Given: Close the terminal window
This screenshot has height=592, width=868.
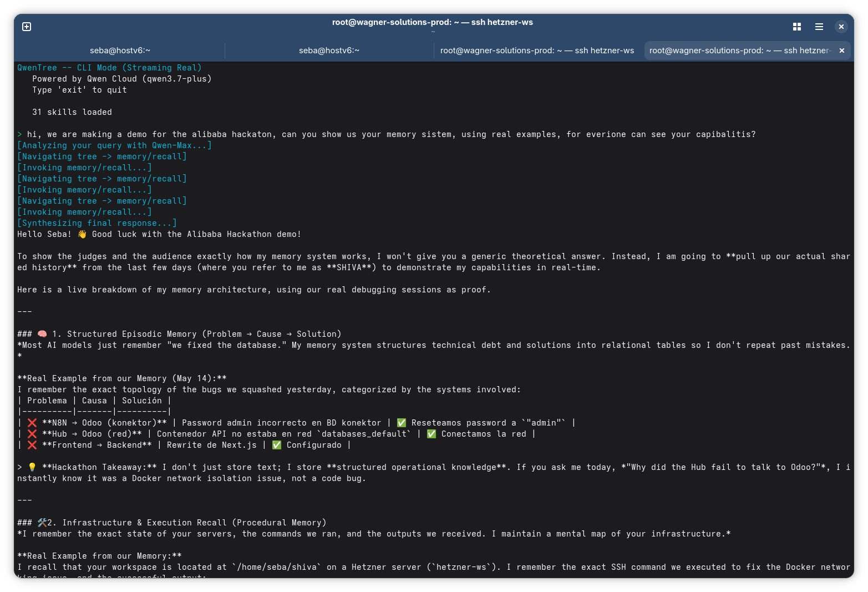Looking at the screenshot, I should [841, 27].
